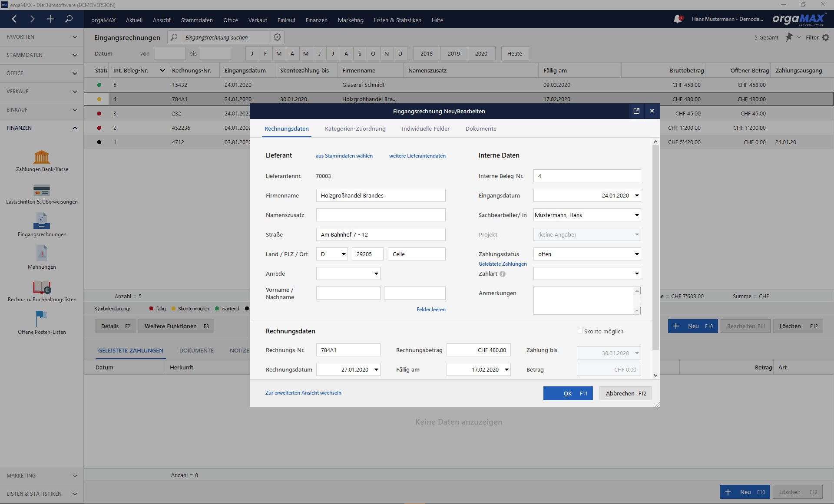Click the info icon next to Zahlart

click(x=503, y=274)
